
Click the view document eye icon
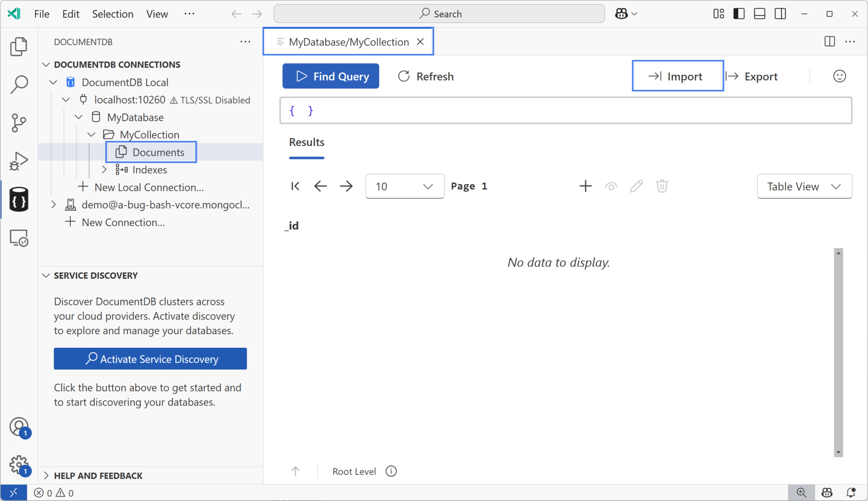tap(611, 186)
